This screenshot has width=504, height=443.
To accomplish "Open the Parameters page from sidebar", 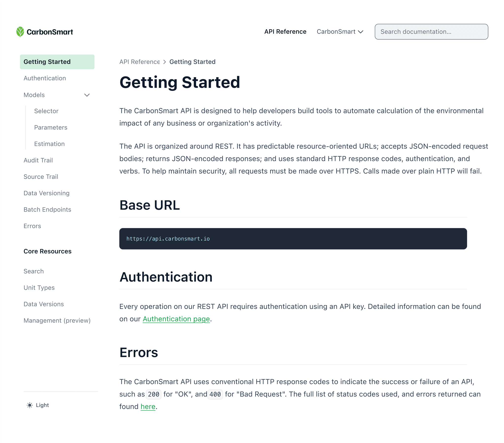I will 50,127.
